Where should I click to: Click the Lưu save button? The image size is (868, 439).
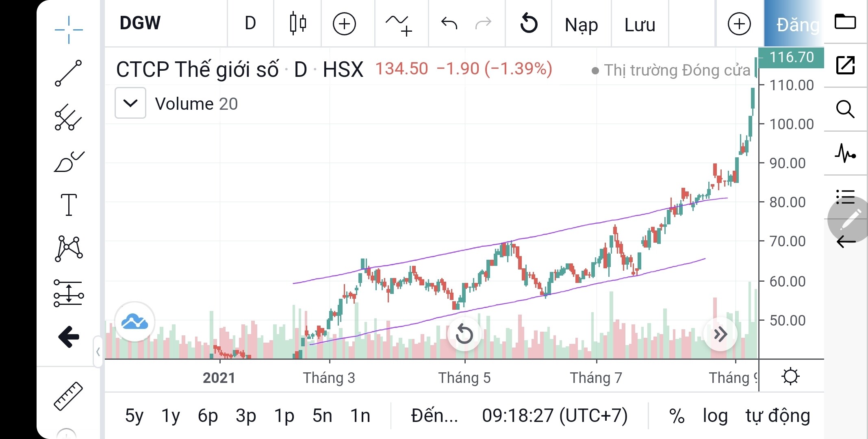pyautogui.click(x=640, y=25)
